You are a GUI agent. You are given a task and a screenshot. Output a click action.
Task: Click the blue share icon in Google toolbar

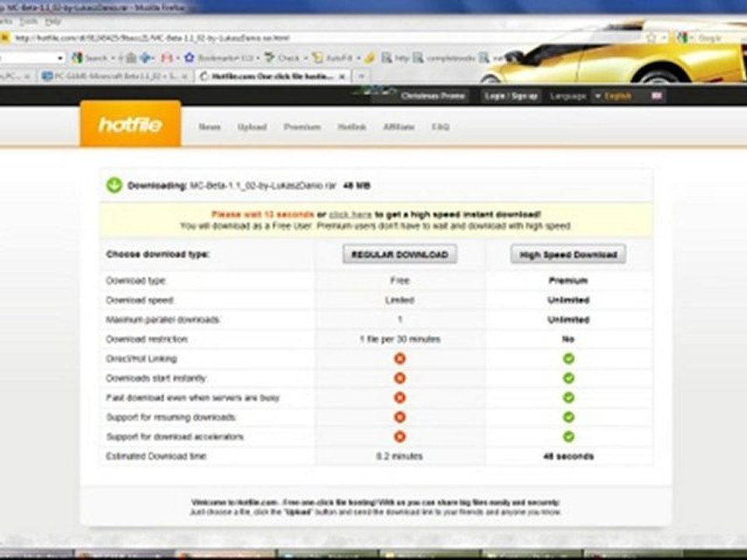[x=146, y=58]
